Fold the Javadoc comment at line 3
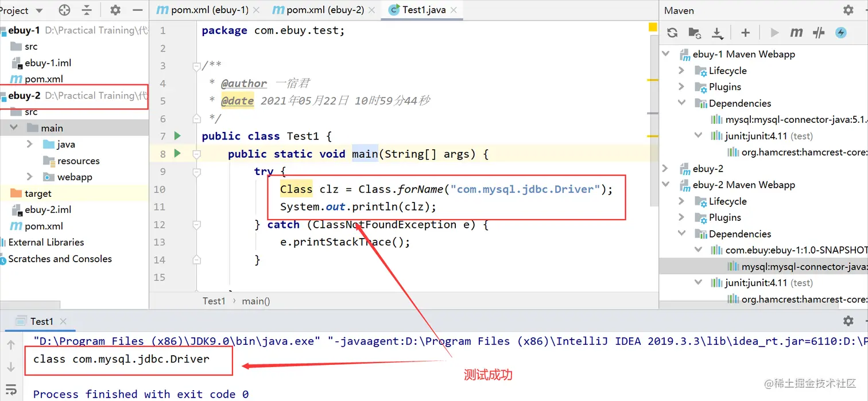This screenshot has height=401, width=868. tap(196, 66)
